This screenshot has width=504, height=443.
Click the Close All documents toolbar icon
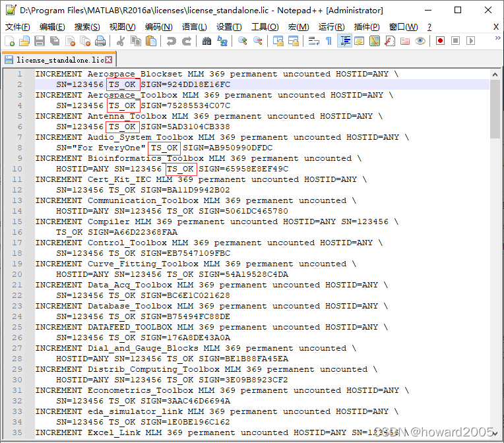[x=85, y=41]
